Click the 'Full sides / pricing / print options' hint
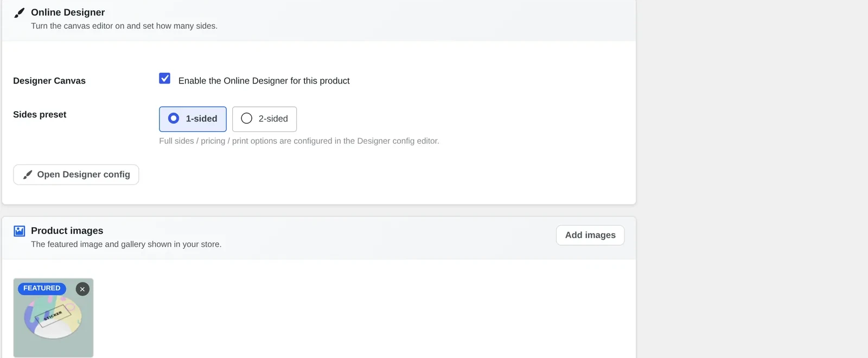This screenshot has height=358, width=868. coord(299,141)
